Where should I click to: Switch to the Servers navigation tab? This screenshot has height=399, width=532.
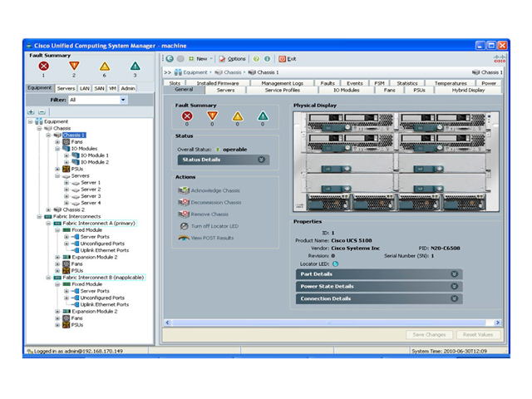pyautogui.click(x=66, y=88)
